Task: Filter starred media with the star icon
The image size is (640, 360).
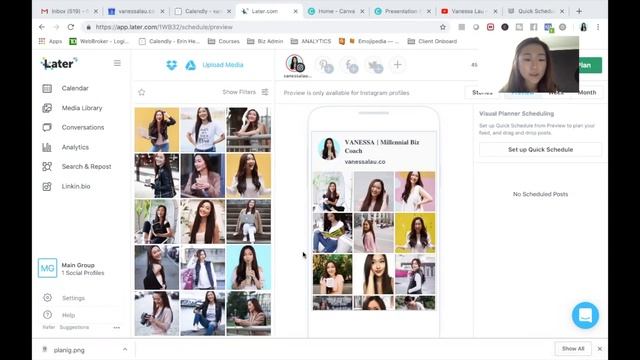Action: tap(142, 92)
